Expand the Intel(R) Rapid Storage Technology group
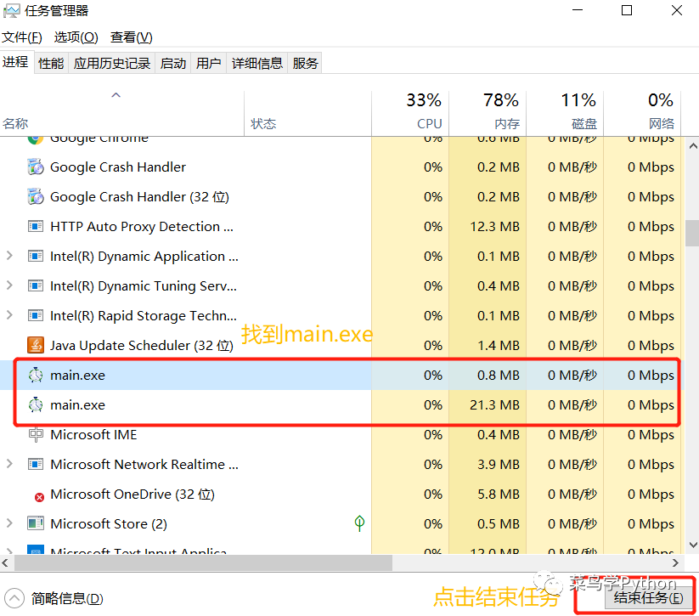The image size is (699, 616). (9, 315)
